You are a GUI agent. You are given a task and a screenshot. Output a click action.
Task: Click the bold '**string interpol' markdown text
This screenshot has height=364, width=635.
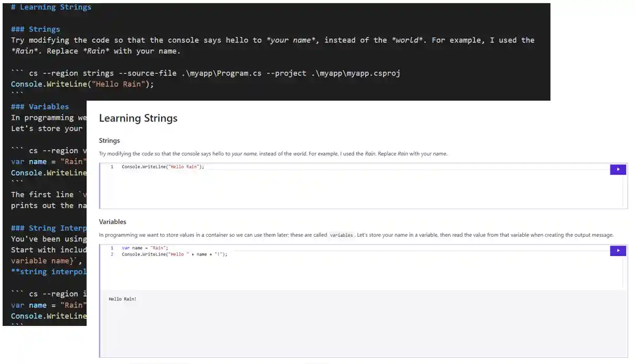point(48,272)
